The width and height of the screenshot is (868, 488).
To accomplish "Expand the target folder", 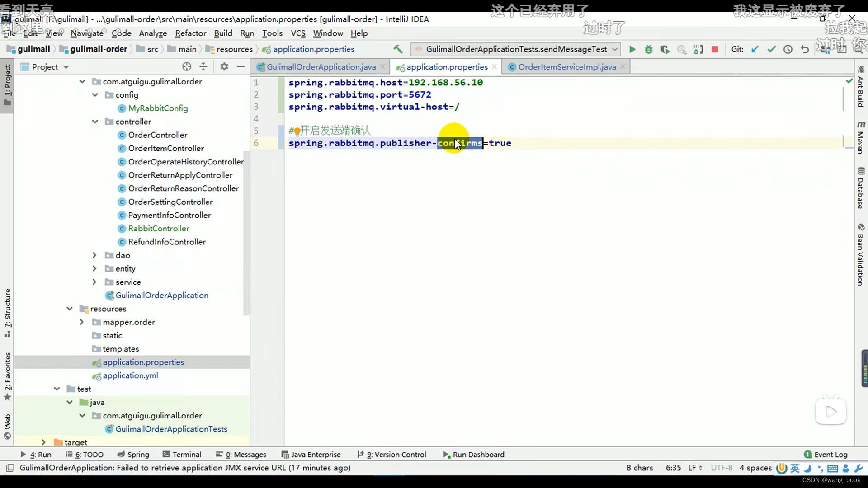I will coord(43,442).
